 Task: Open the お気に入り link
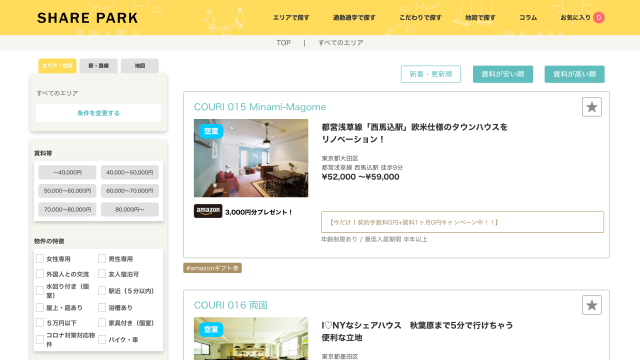[x=576, y=18]
